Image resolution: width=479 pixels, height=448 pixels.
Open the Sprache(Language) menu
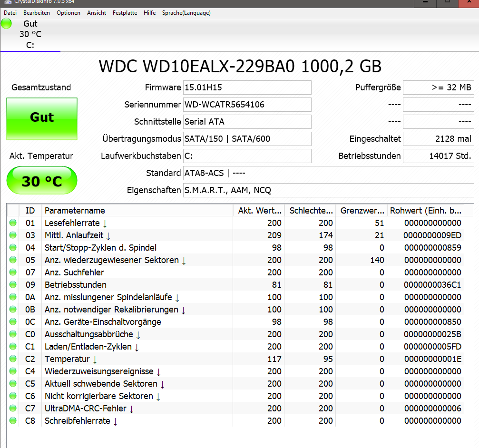(186, 13)
